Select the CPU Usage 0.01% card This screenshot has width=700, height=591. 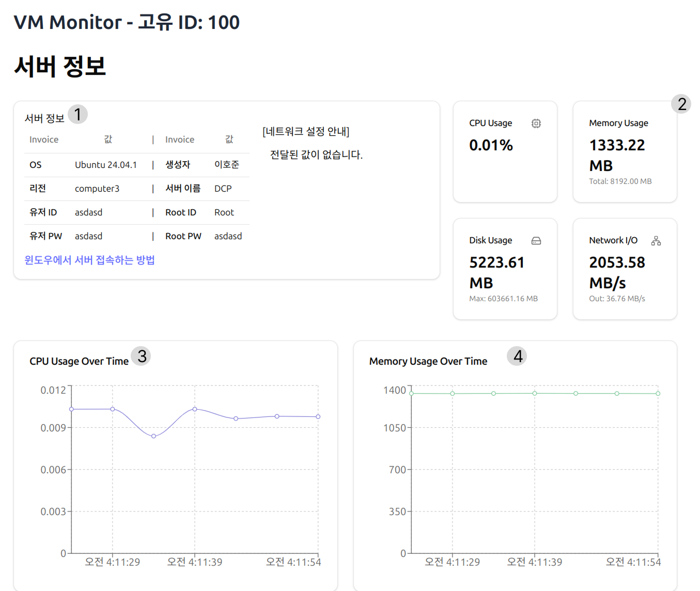pos(505,151)
